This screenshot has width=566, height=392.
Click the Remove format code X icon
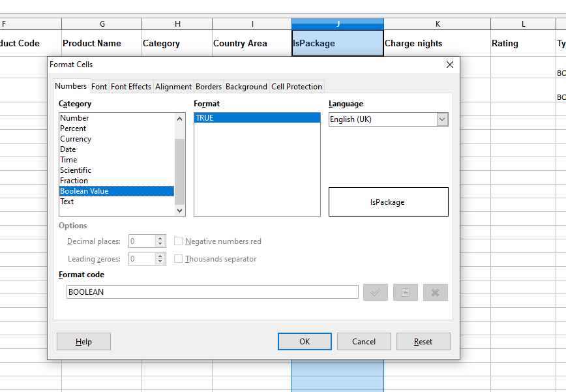(x=436, y=292)
